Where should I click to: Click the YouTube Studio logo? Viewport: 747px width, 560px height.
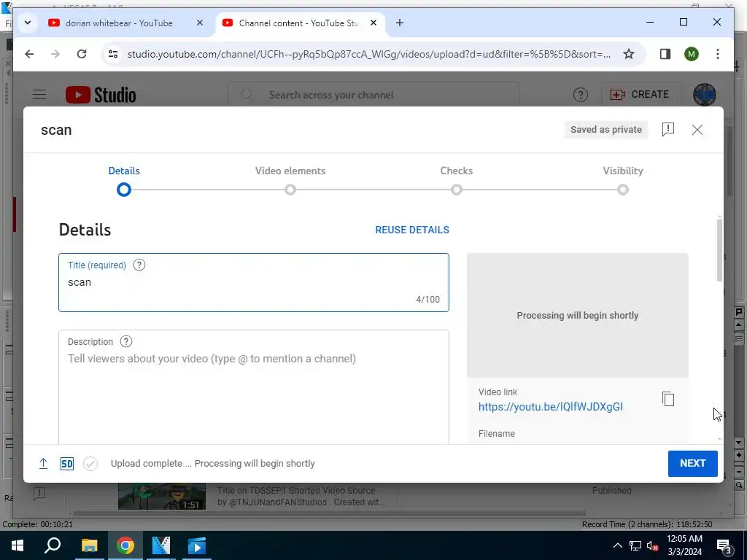coord(101,95)
